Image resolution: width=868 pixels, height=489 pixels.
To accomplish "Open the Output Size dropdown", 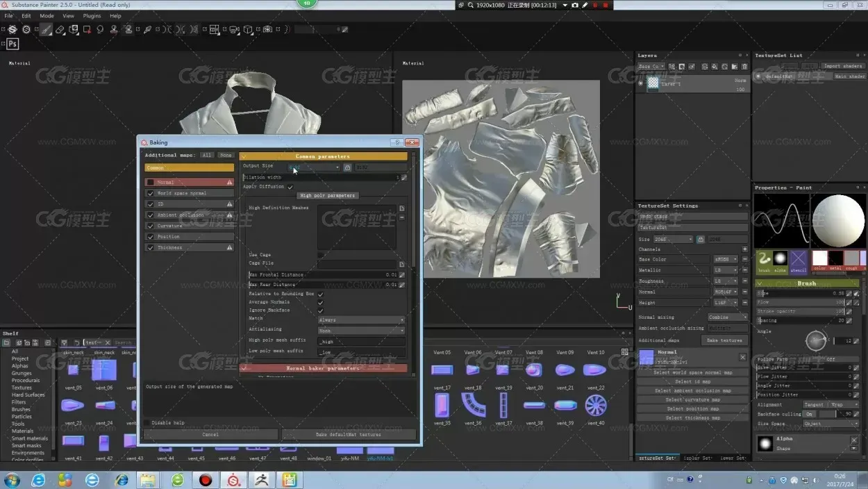I will (315, 167).
